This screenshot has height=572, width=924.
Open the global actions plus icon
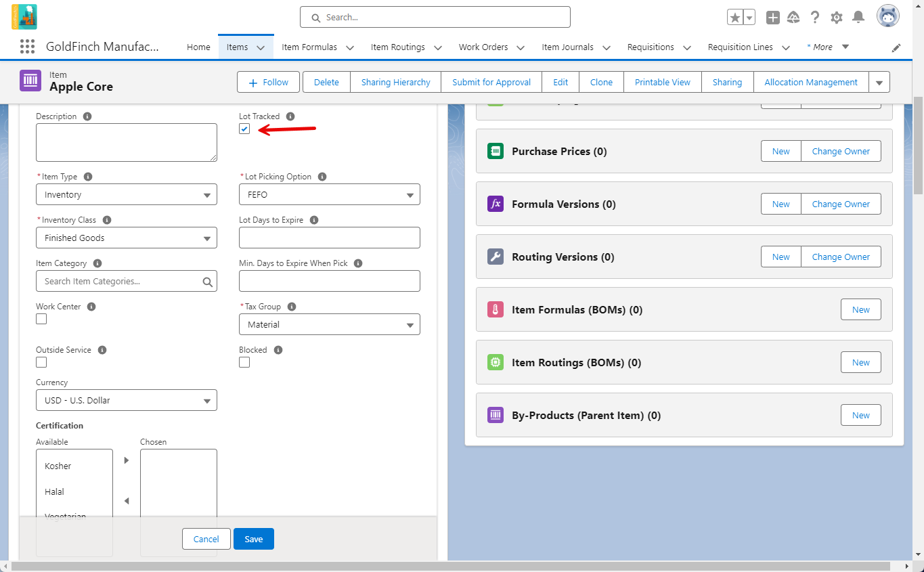[773, 18]
